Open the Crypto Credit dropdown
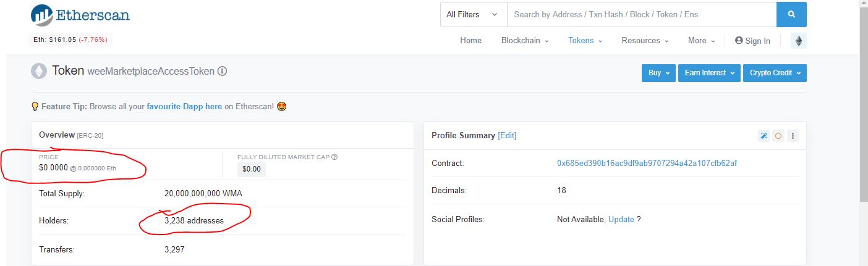 click(x=774, y=73)
